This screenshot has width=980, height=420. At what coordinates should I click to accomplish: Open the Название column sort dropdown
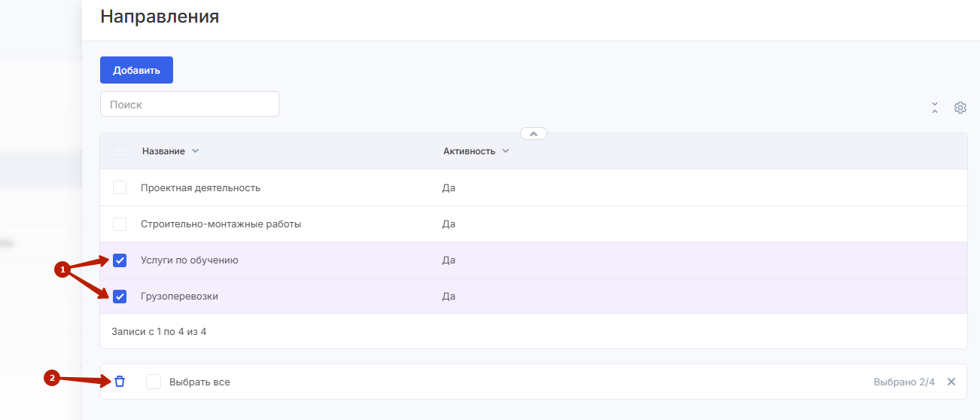click(x=196, y=151)
